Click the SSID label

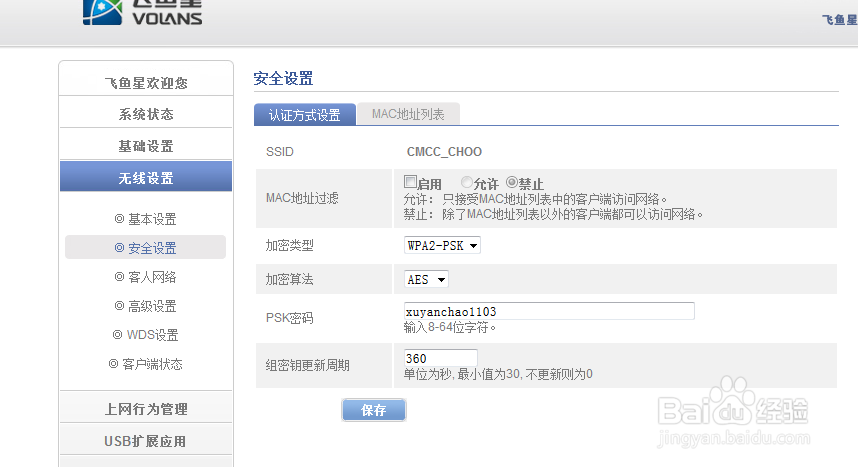coord(280,152)
